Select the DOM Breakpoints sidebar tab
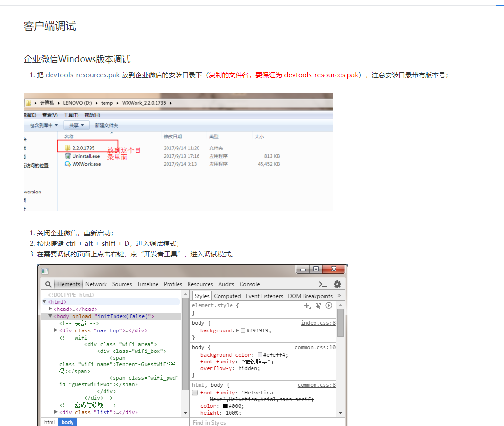The image size is (504, 426). pyautogui.click(x=310, y=296)
